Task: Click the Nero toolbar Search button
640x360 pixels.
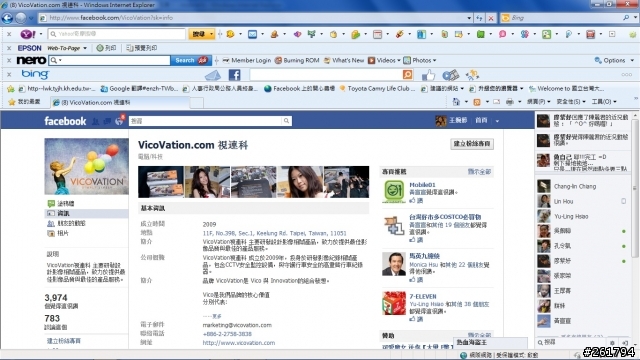Action: (191, 60)
